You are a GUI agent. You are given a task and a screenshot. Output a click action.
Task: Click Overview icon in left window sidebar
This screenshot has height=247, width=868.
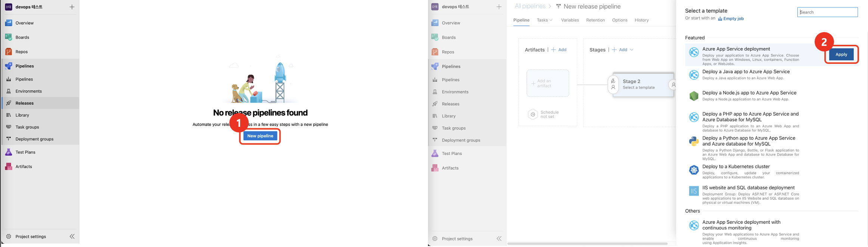[8, 23]
